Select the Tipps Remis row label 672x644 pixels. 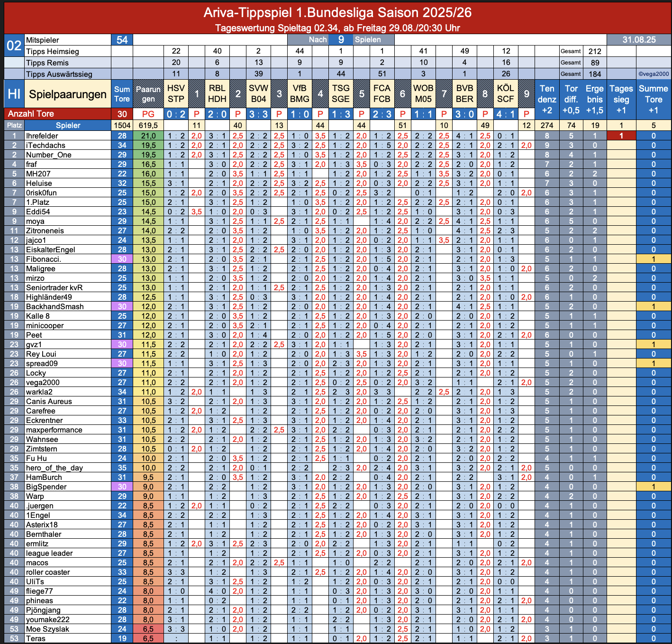coord(68,63)
